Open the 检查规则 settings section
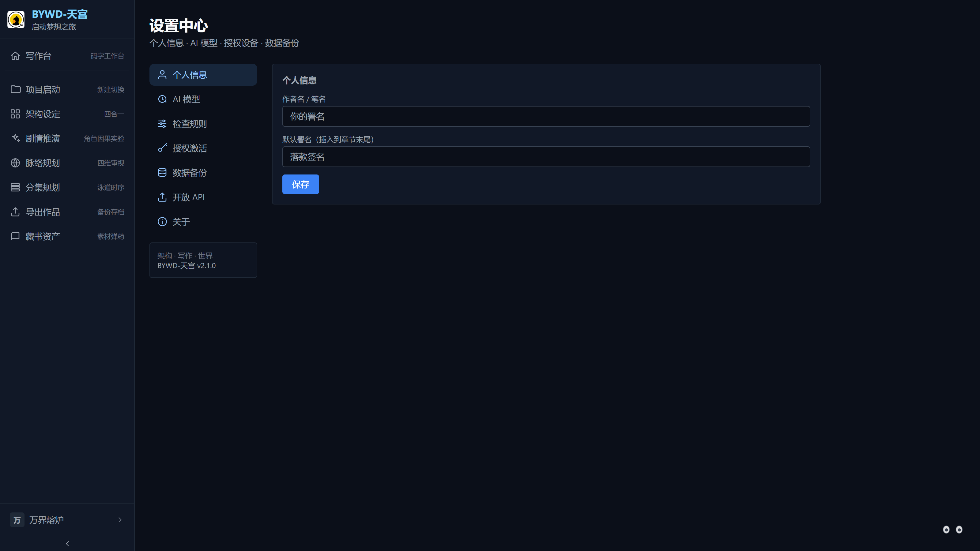The width and height of the screenshot is (980, 551). click(x=203, y=124)
